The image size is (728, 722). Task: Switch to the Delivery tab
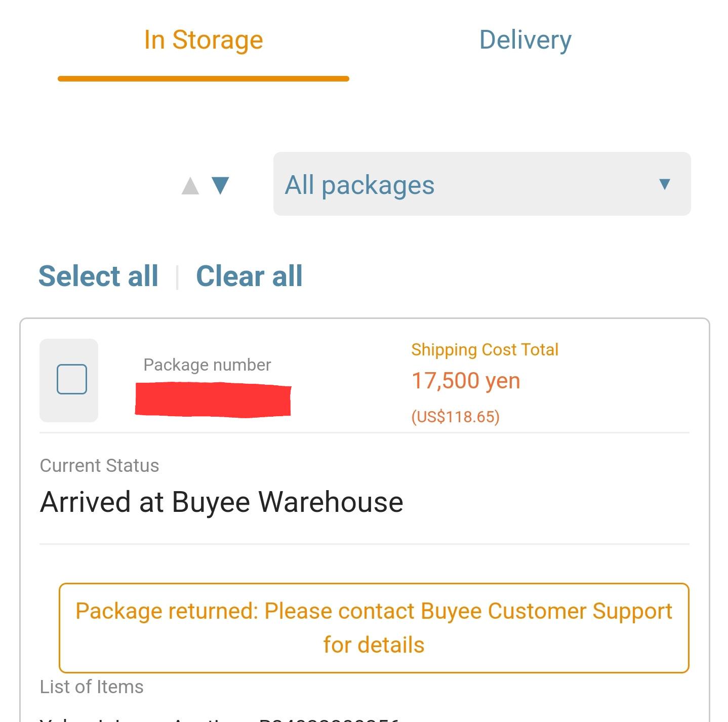[525, 41]
